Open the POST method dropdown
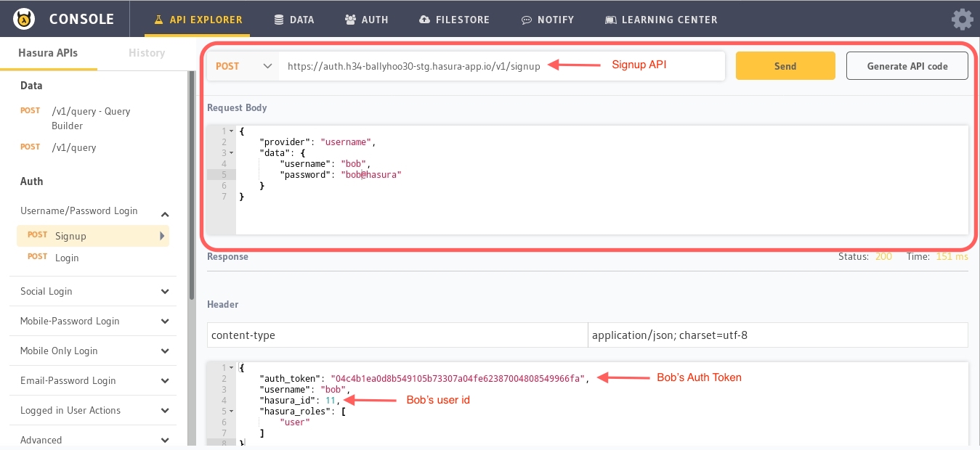 click(x=244, y=66)
